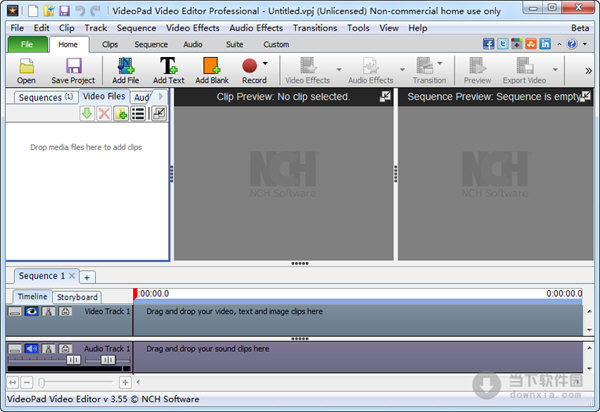Zoom in the timeline with plus button

125,382
